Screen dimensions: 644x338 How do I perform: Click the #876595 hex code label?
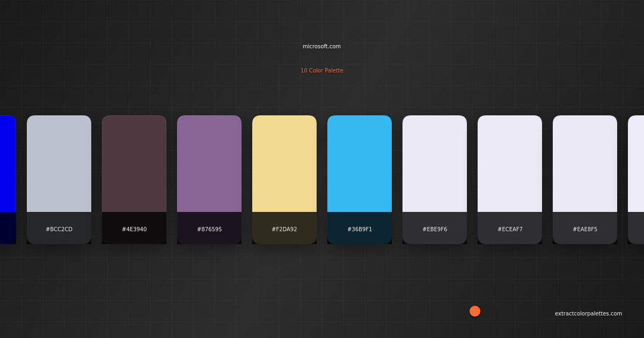(209, 229)
